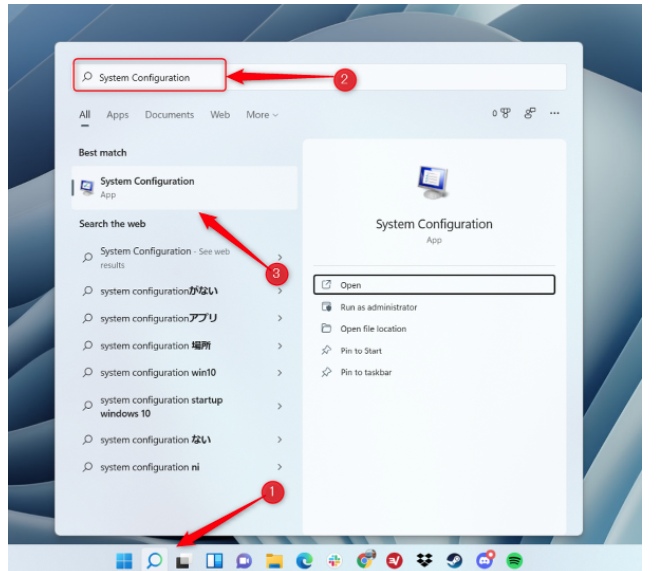This screenshot has width=663, height=571.
Task: Expand the 'system configuration win10' suggestion arrow
Action: click(x=280, y=373)
